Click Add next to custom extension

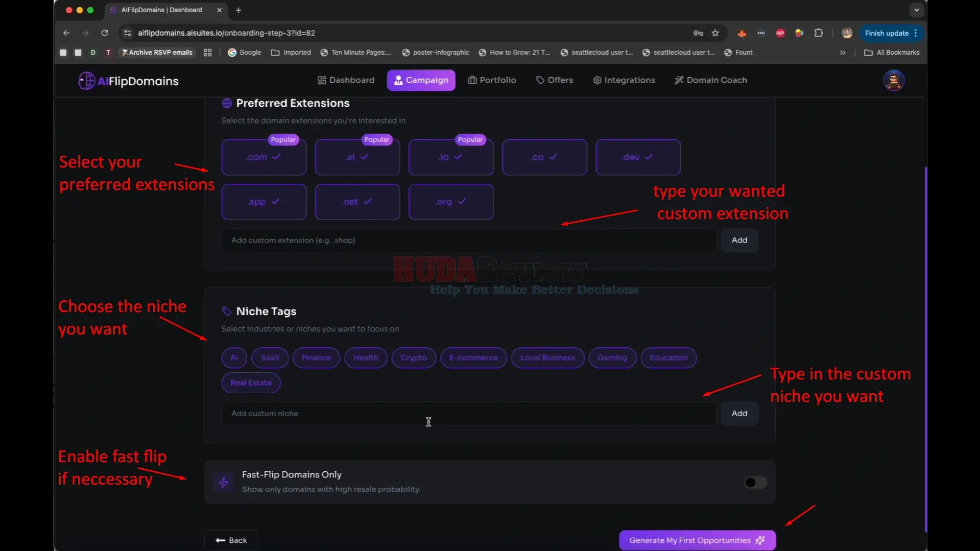[x=739, y=240]
